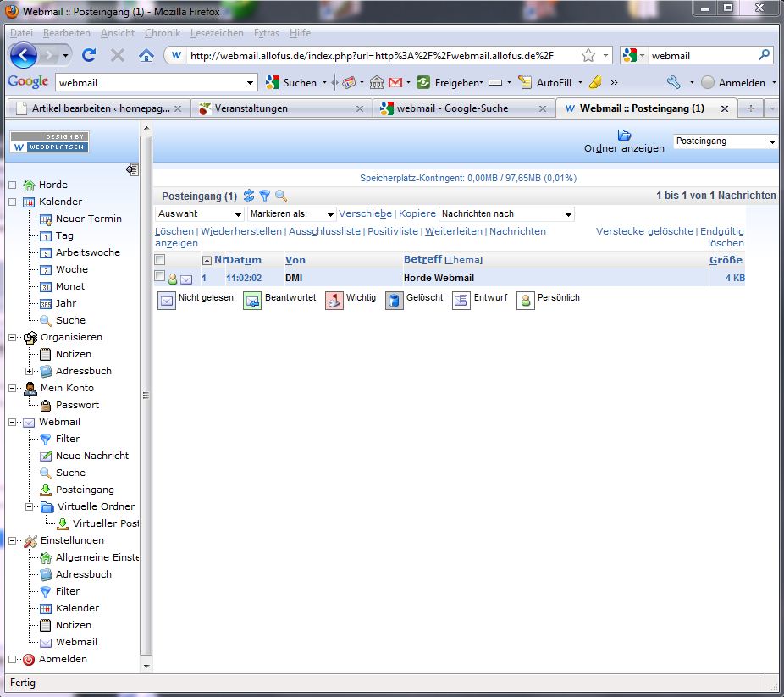Click the search magnifier icon beside Posteingang (1)

[281, 196]
